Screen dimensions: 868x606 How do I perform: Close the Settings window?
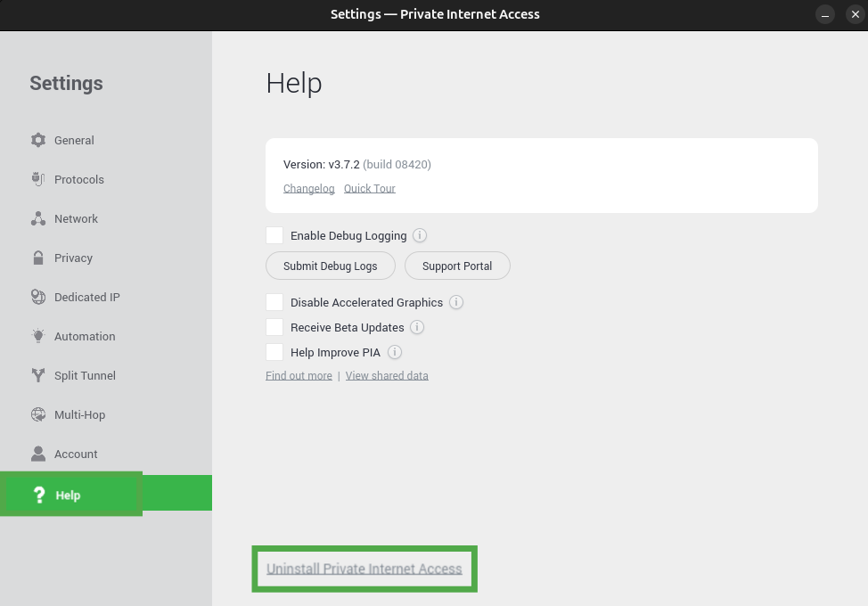pyautogui.click(x=856, y=14)
